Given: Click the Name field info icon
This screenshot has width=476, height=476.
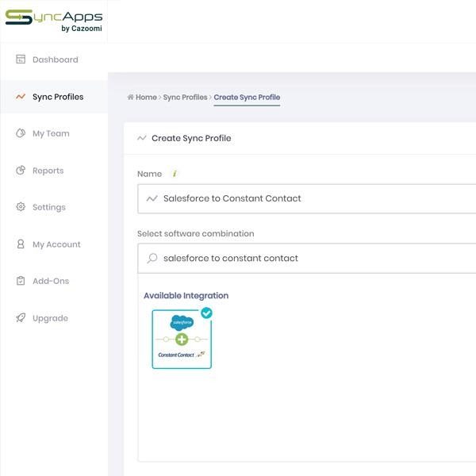Looking at the screenshot, I should pos(175,174).
